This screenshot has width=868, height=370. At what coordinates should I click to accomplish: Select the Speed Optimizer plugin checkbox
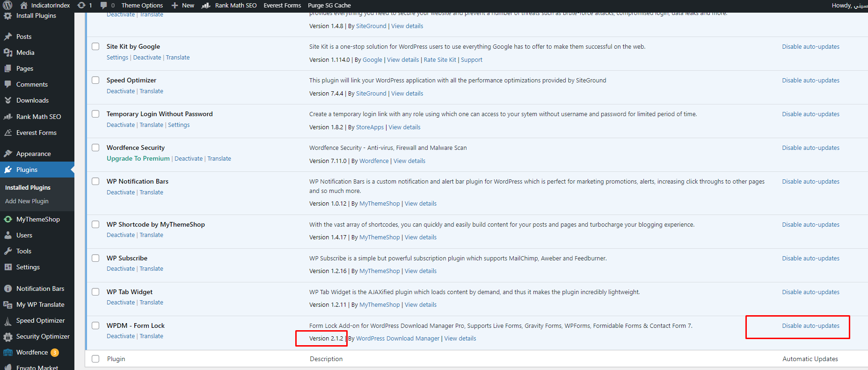pyautogui.click(x=95, y=80)
